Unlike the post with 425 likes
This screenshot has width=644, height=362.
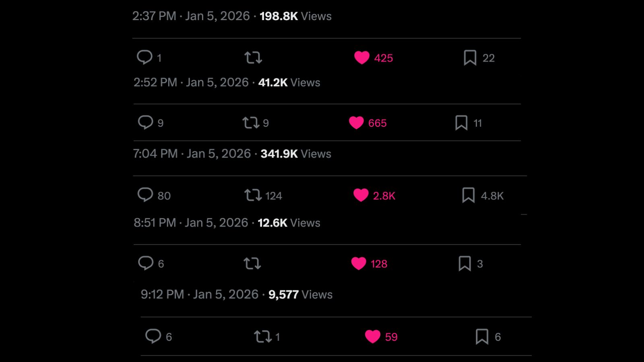(362, 58)
